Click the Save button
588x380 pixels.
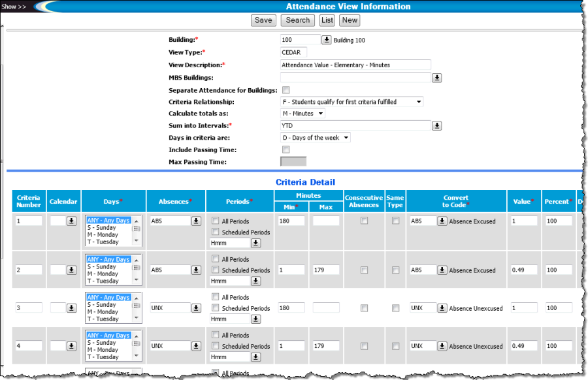pyautogui.click(x=263, y=20)
